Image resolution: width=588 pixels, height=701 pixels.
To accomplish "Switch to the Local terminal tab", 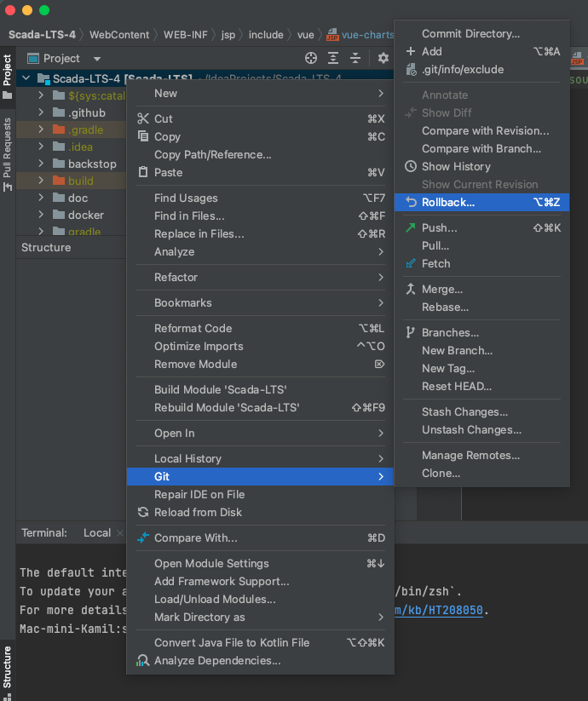I will click(x=97, y=533).
